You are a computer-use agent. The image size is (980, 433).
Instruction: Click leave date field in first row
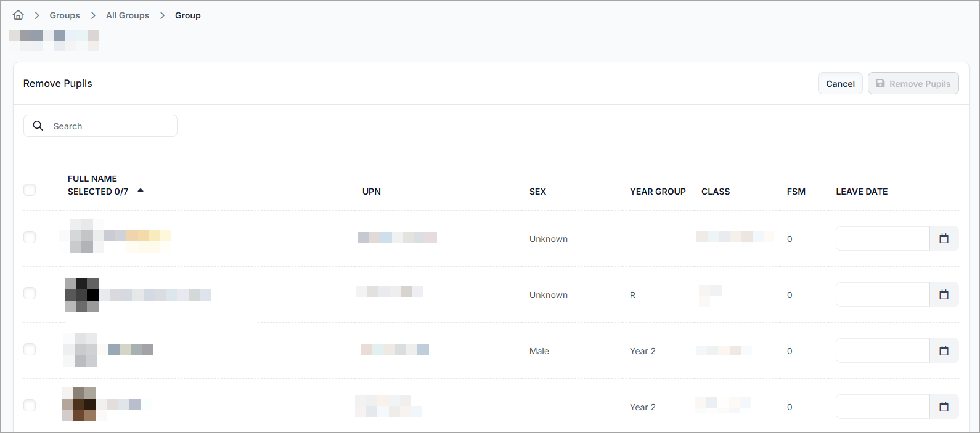click(x=882, y=238)
